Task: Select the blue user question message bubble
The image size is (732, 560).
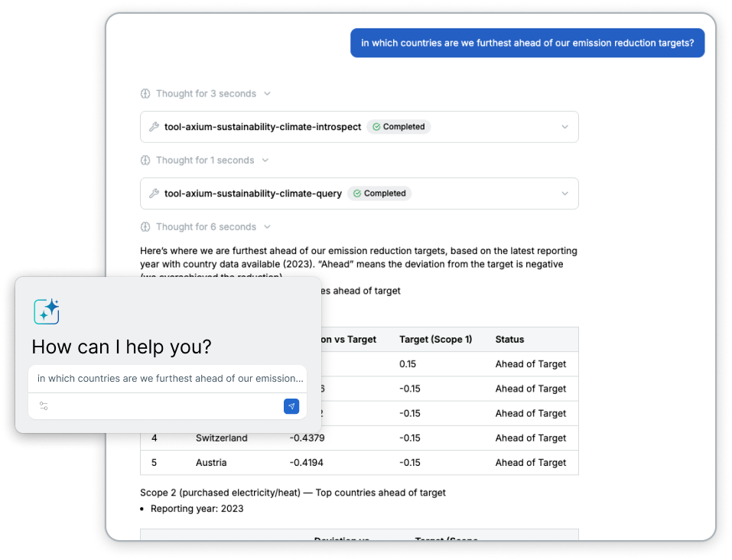Action: (527, 43)
